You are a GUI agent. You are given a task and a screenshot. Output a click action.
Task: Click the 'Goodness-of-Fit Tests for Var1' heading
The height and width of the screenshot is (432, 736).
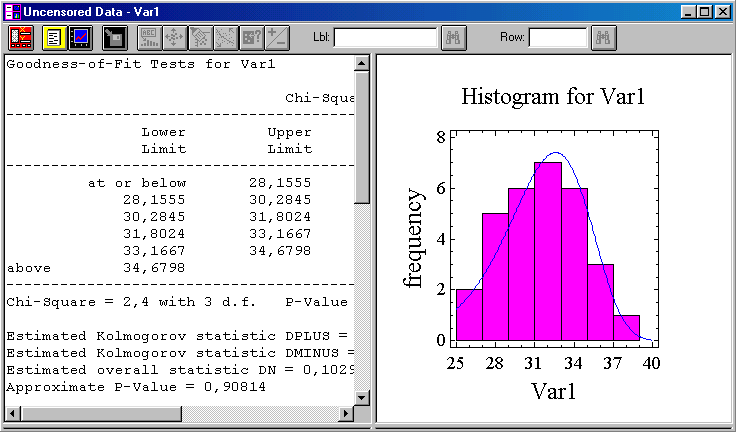[x=141, y=64]
